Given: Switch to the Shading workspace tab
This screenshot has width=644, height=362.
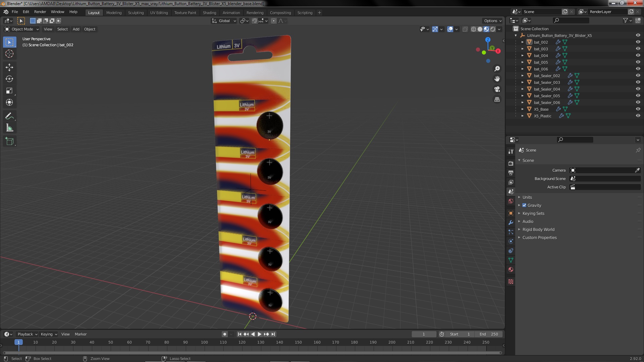Looking at the screenshot, I should click(x=209, y=13).
